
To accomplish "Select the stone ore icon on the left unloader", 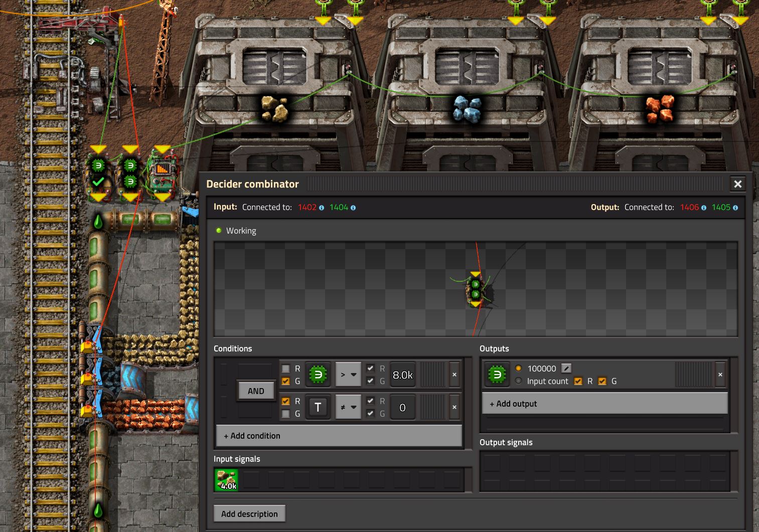I will [274, 109].
